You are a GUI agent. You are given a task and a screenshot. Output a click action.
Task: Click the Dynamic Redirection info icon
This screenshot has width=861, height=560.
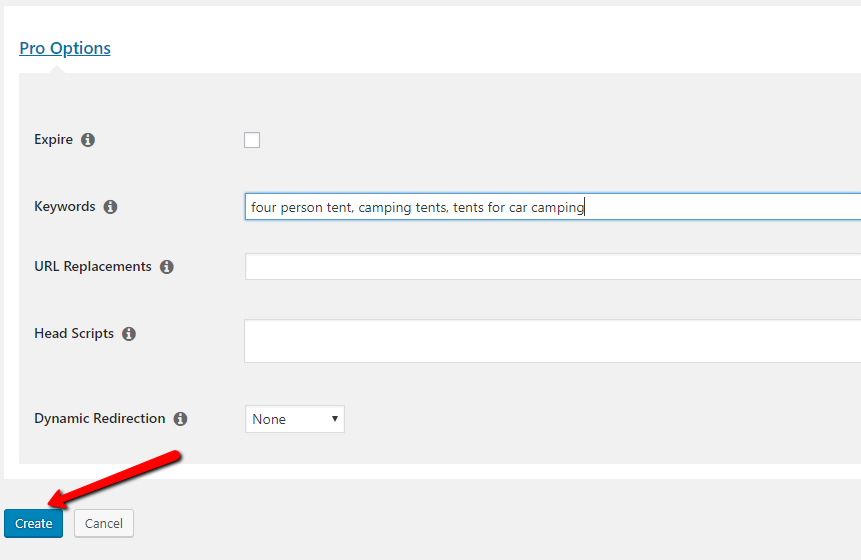(180, 419)
